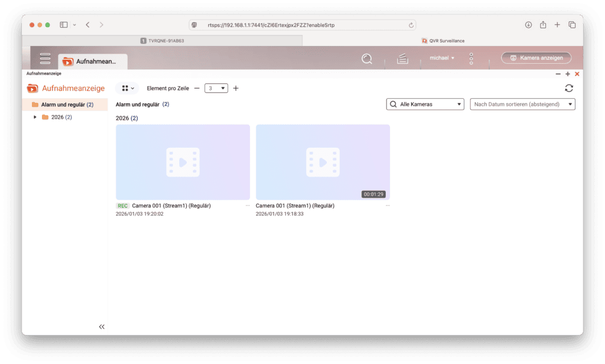Open the recording thumbnail with 00:01:29 duration
This screenshot has width=605, height=364.
(x=323, y=162)
